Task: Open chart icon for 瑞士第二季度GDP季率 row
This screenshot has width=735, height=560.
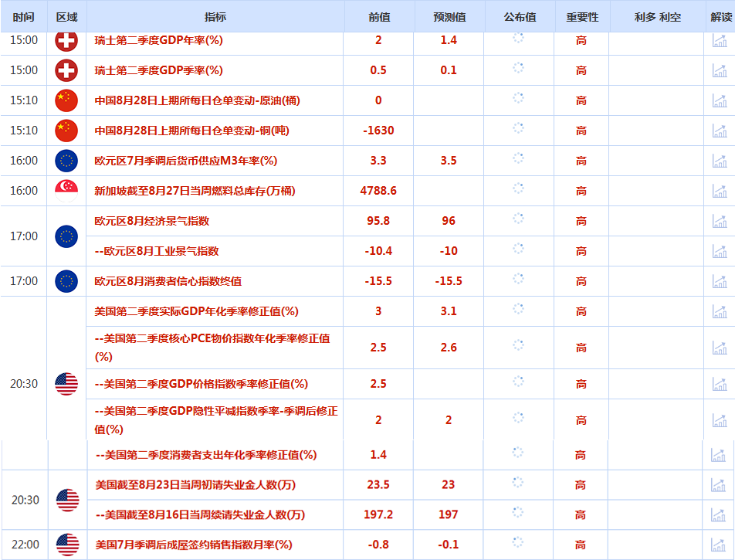Action: (x=720, y=71)
